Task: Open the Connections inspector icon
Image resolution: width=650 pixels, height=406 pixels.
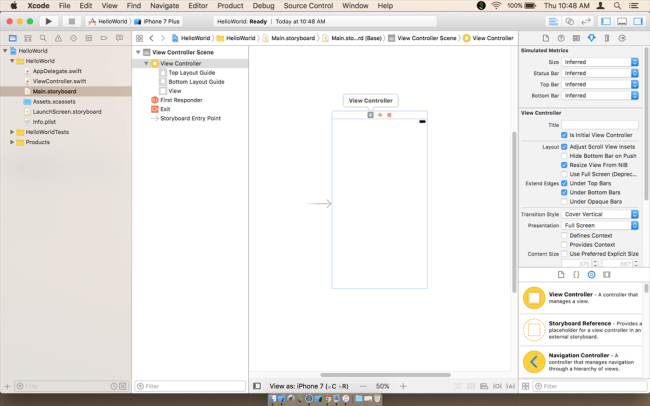Action: (622, 38)
